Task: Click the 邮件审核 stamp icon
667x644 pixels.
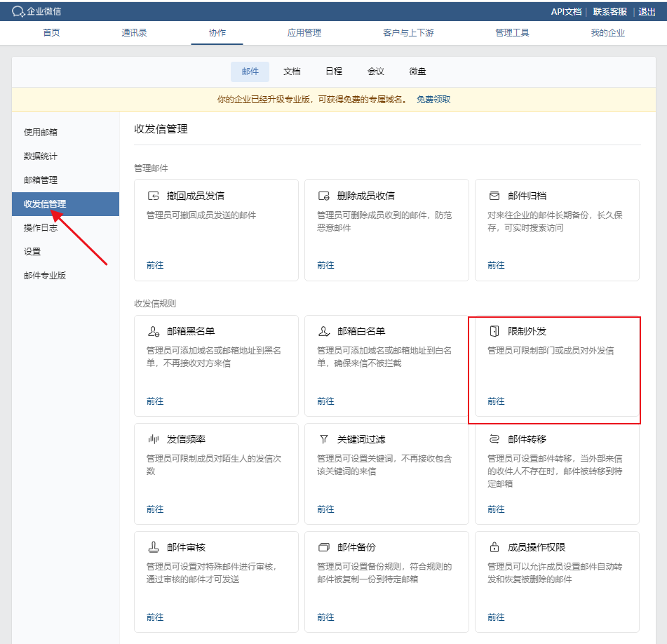Action: click(x=154, y=547)
